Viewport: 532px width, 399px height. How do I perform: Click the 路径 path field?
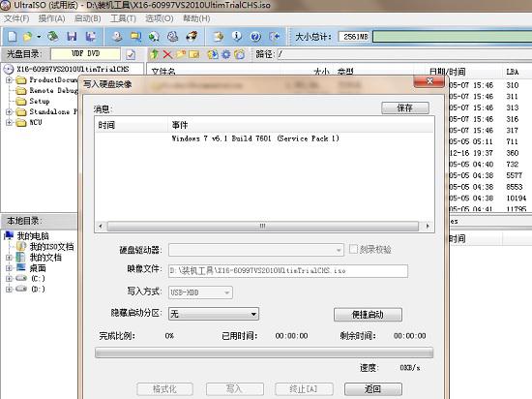click(404, 54)
